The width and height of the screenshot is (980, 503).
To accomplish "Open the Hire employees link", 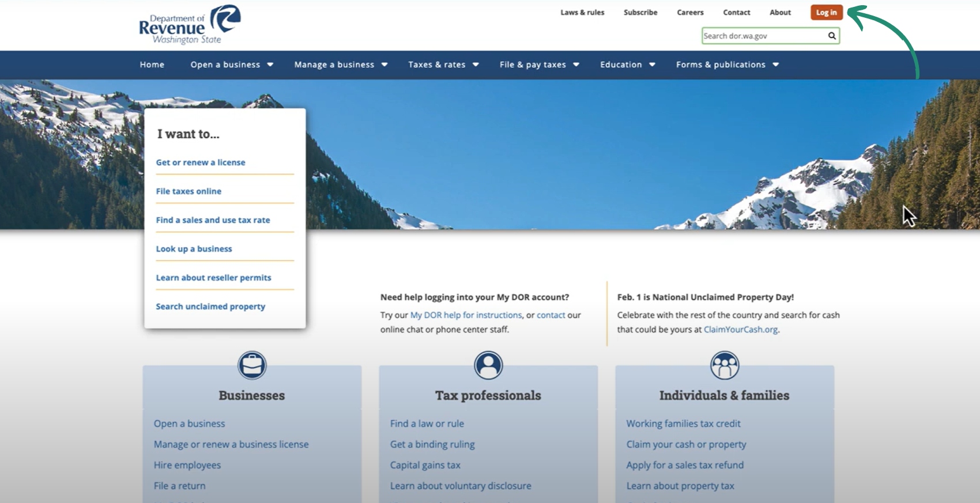I will (x=187, y=465).
